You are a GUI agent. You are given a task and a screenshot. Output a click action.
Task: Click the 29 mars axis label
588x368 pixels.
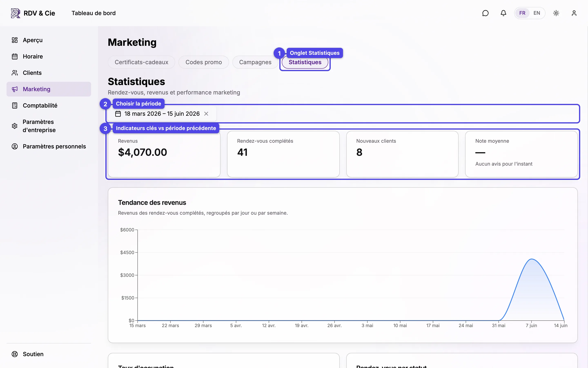(203, 325)
